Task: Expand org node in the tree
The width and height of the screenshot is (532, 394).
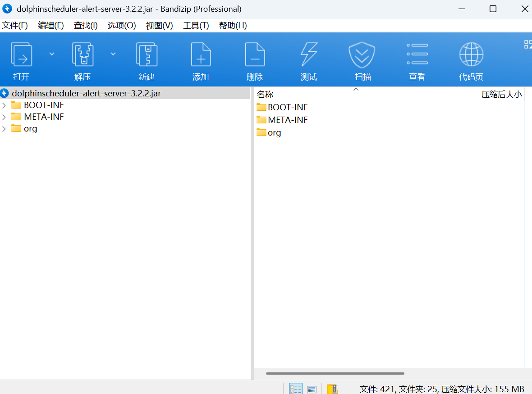Action: pyautogui.click(x=4, y=129)
